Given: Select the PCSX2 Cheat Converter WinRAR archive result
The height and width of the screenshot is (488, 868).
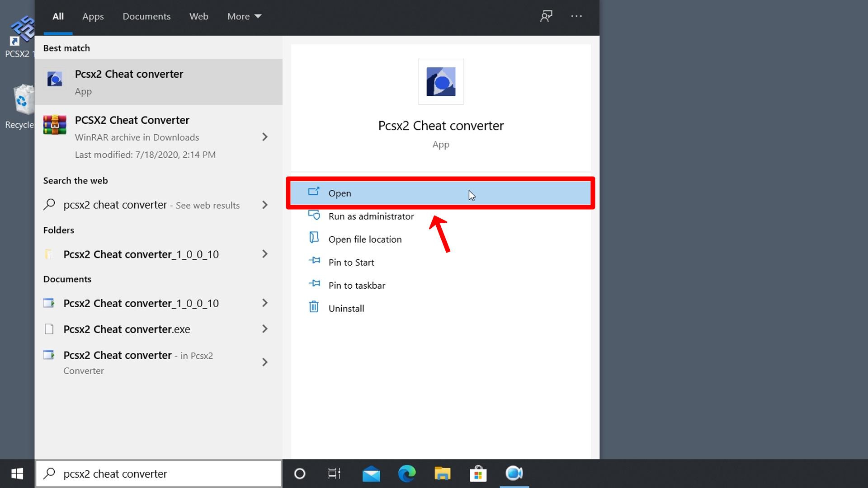Looking at the screenshot, I should 159,137.
